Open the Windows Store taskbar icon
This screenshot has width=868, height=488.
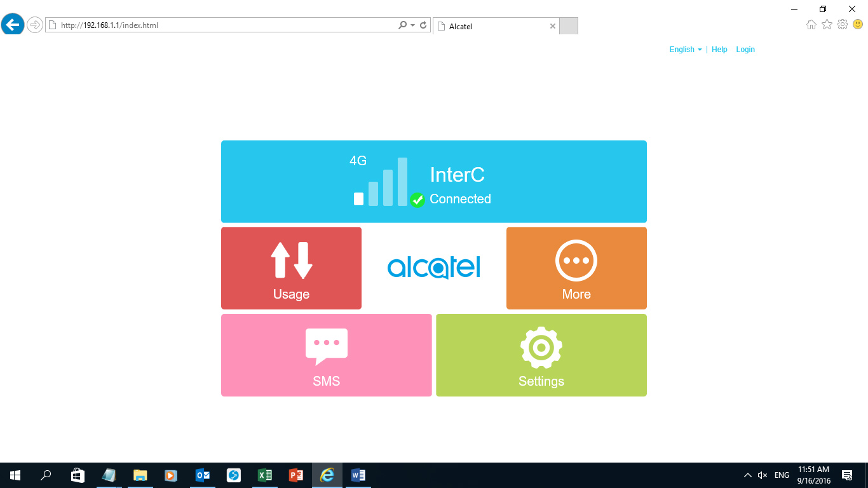pos(78,475)
